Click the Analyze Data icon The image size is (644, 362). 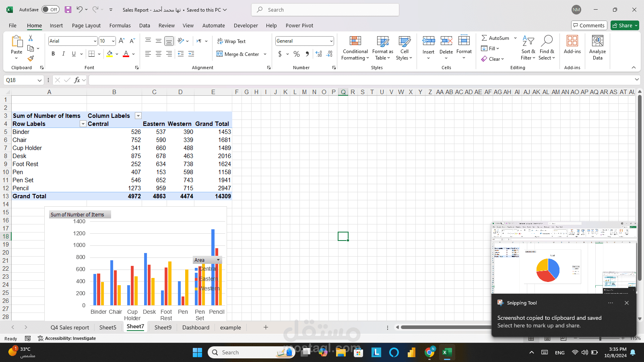click(x=598, y=41)
